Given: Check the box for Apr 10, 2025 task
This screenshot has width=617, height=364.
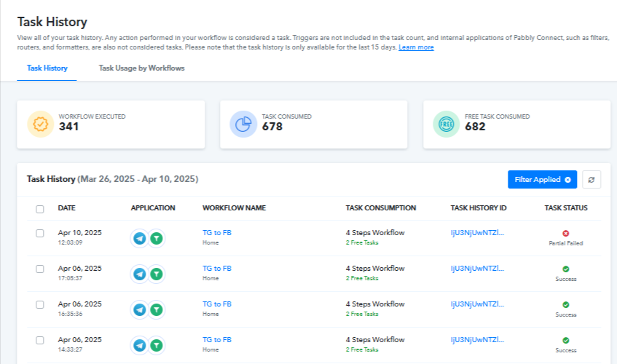Looking at the screenshot, I should tap(40, 233).
